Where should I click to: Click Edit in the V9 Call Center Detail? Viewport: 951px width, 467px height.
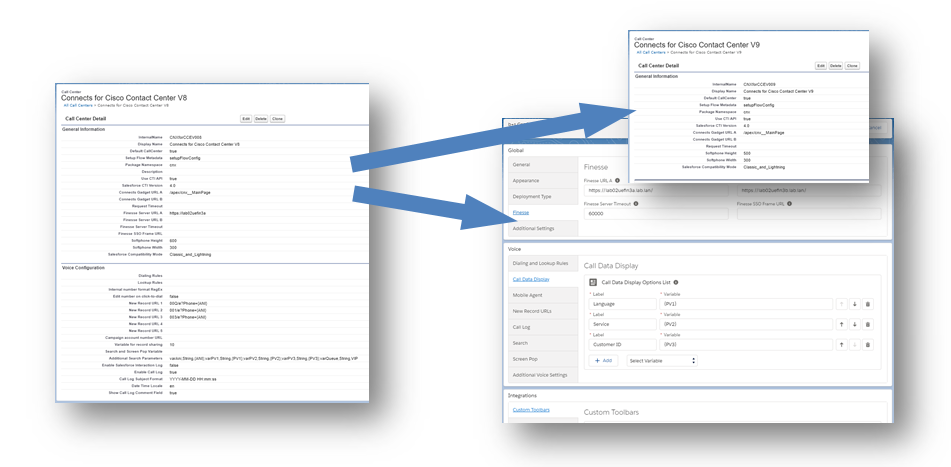point(821,66)
